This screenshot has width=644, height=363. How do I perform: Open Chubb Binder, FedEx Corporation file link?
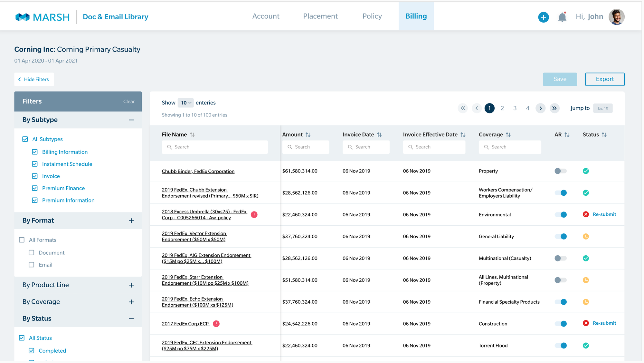(x=198, y=172)
